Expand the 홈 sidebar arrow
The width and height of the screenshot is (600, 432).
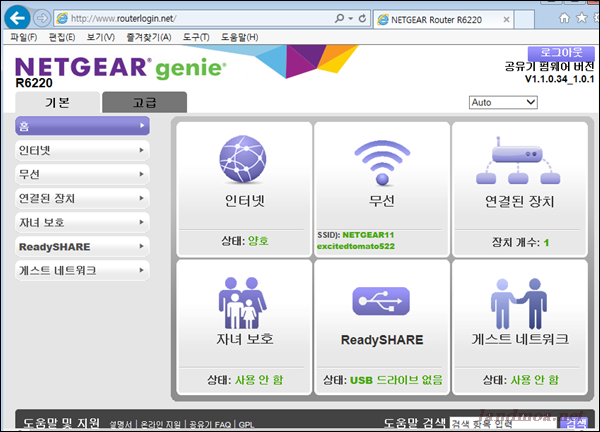pos(142,126)
